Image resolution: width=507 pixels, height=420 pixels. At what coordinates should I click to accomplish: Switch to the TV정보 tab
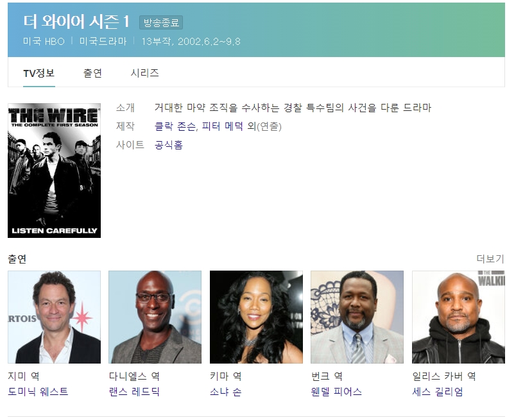tap(39, 73)
